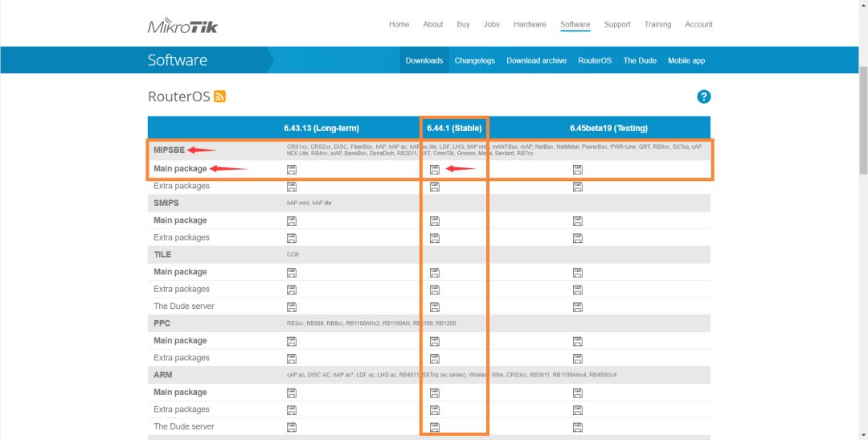Viewport: 868px width, 440px height.
Task: Download TILE Dude server Long-term version
Action: 292,307
